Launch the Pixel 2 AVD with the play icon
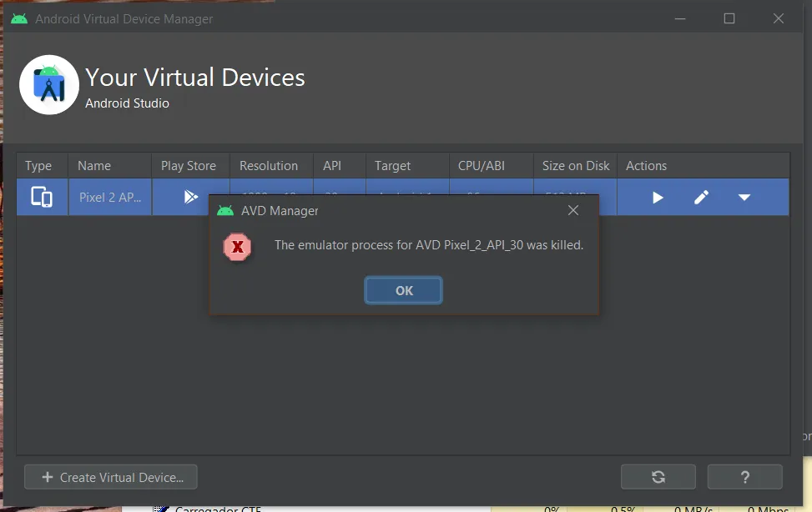Viewport: 812px width, 512px height. [x=657, y=197]
